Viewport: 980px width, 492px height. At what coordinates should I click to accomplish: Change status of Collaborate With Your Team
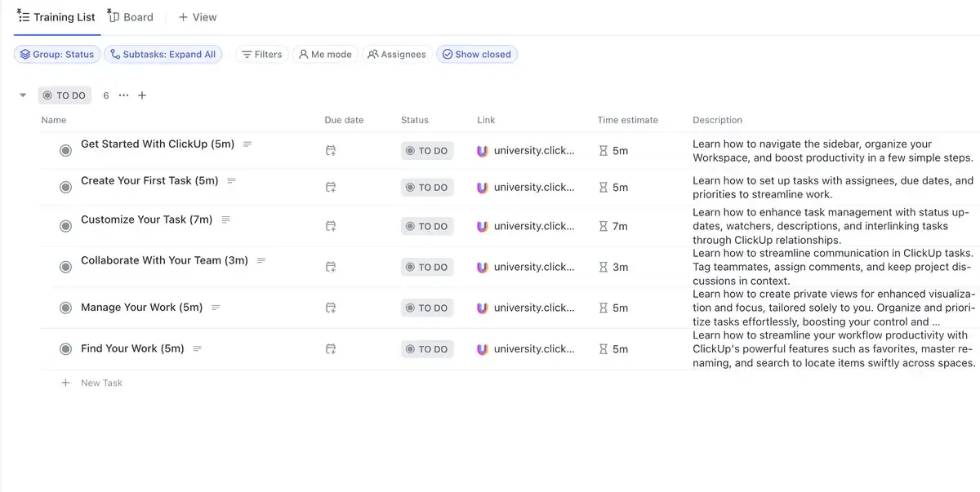tap(427, 267)
